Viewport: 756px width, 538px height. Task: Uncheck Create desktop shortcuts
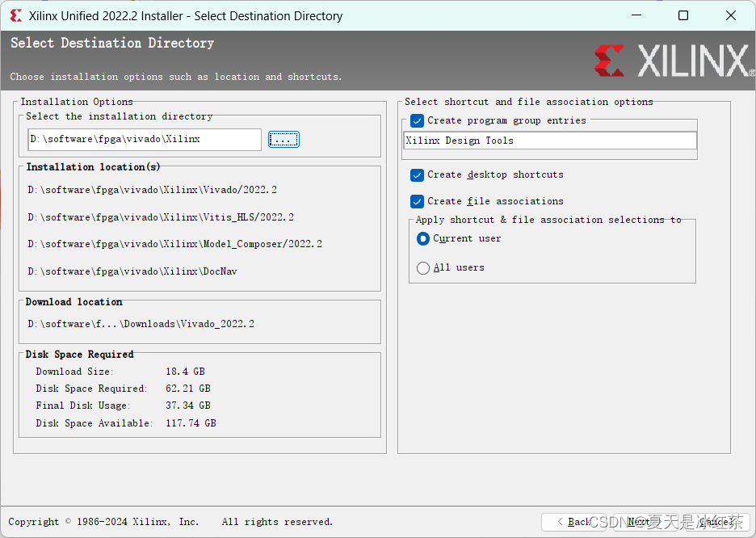(417, 174)
